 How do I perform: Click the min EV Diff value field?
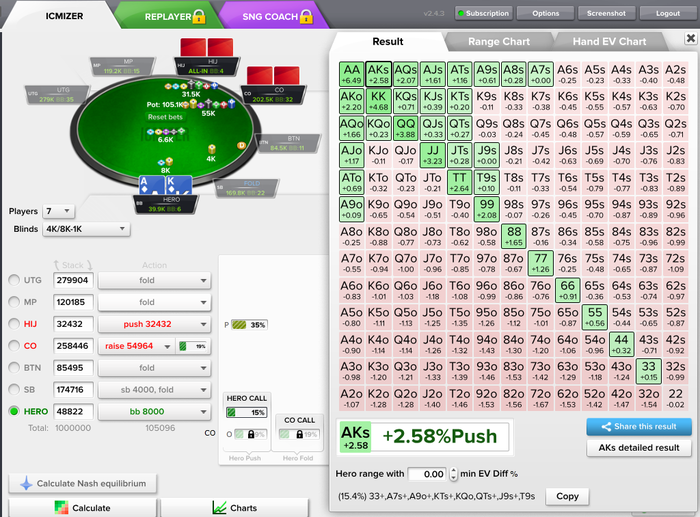[427, 474]
